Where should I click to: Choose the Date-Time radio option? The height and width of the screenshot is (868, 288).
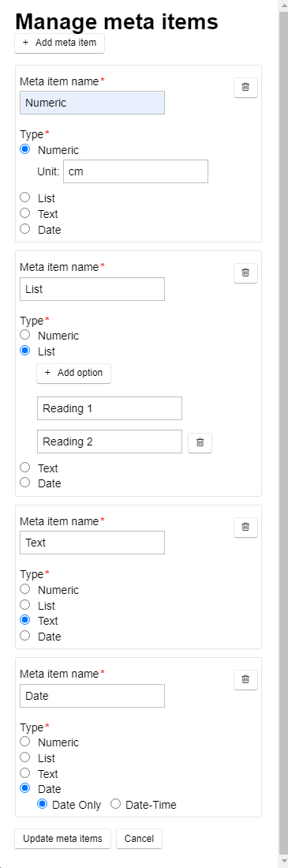tap(115, 804)
